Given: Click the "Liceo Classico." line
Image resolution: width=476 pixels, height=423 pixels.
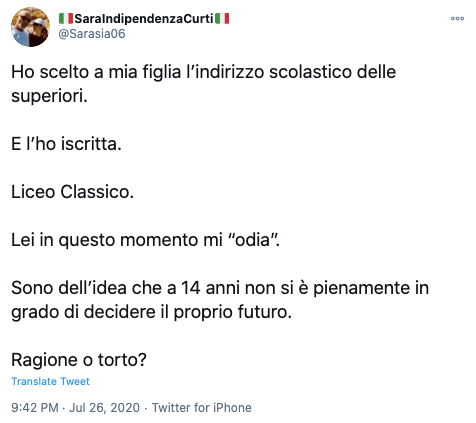Looking at the screenshot, I should [x=72, y=192].
